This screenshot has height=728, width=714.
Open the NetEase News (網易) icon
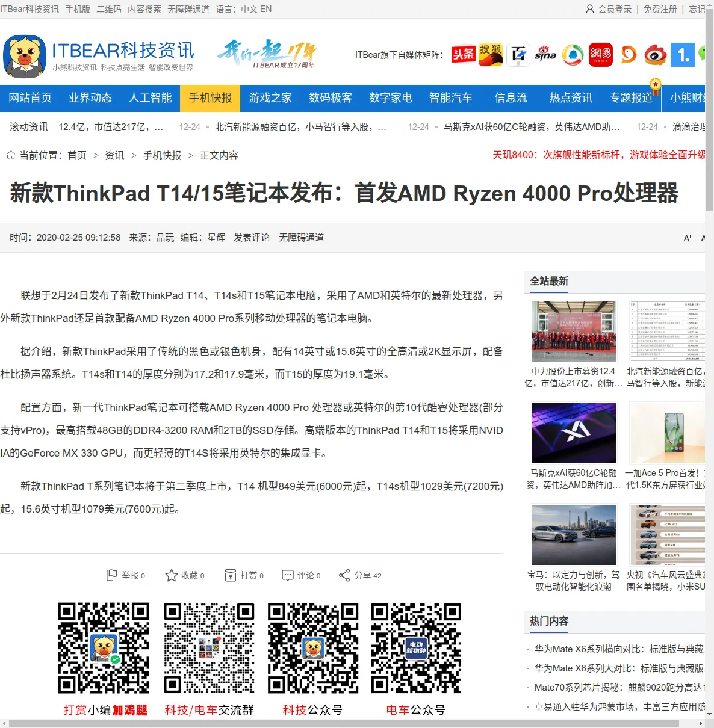[601, 55]
